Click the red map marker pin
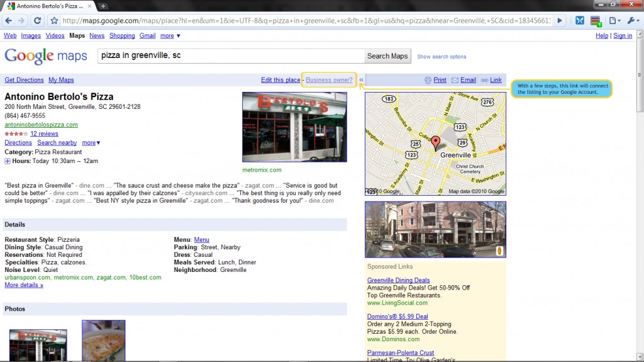 [x=435, y=143]
